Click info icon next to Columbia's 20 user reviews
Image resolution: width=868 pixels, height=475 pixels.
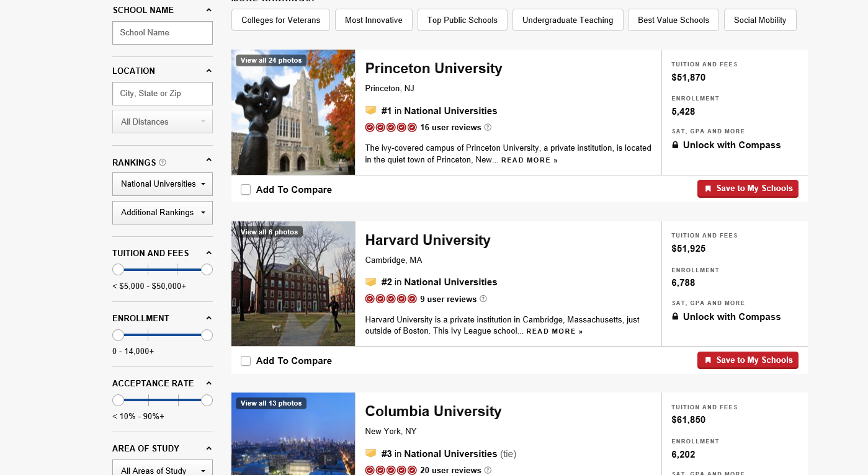click(488, 470)
